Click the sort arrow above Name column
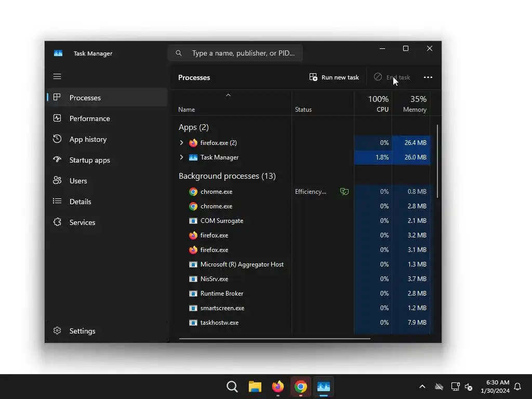This screenshot has width=532, height=399. 229,96
